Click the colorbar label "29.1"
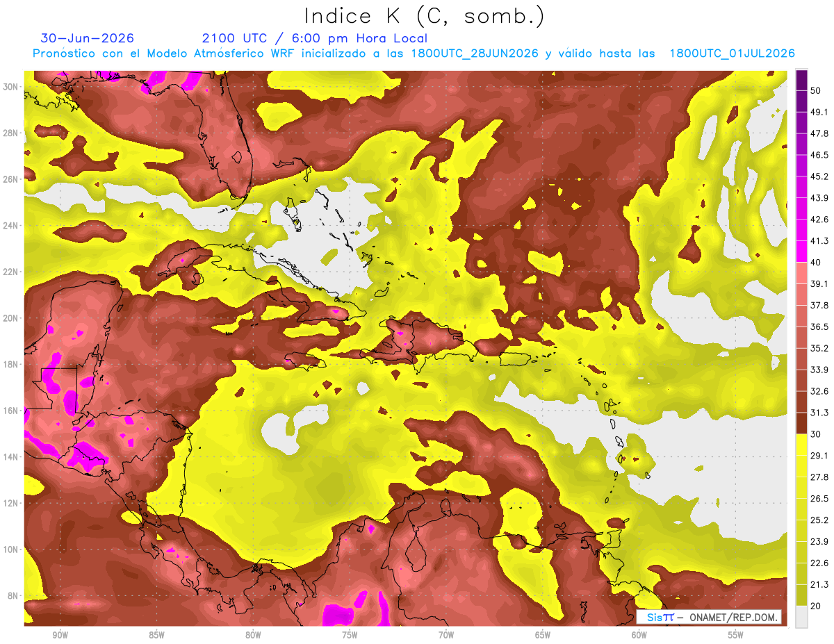This screenshot has width=834, height=644. (x=819, y=456)
